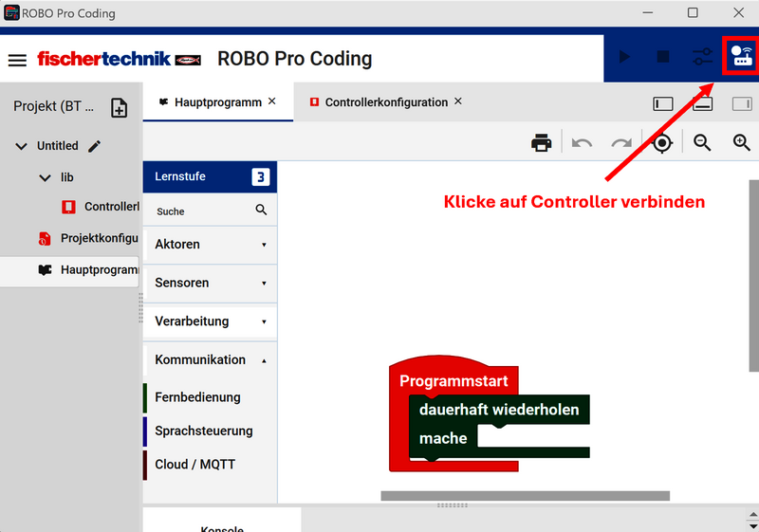Click the ROBO Pro Coding title
The image size is (759, 532).
click(294, 59)
